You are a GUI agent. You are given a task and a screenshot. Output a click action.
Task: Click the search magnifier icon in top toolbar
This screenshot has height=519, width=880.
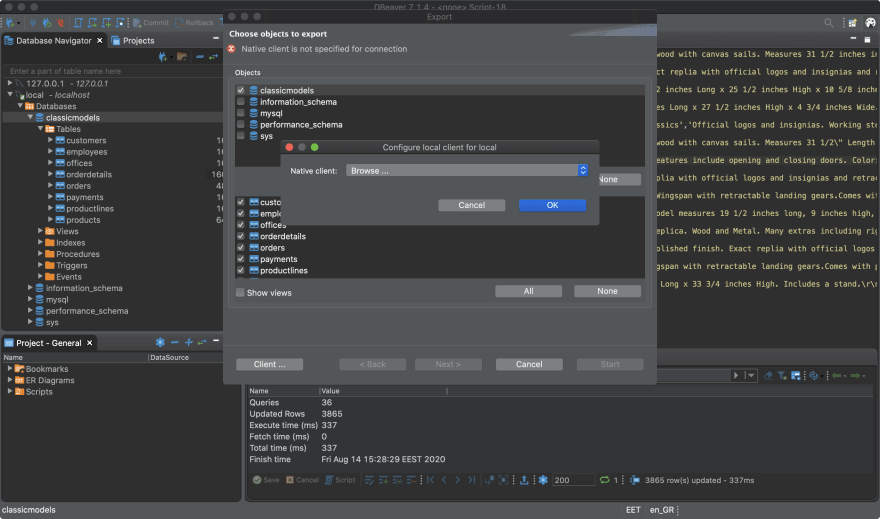point(828,23)
